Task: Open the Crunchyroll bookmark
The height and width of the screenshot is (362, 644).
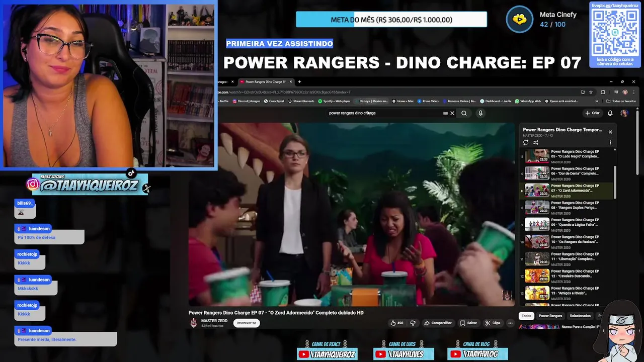Action: (274, 101)
